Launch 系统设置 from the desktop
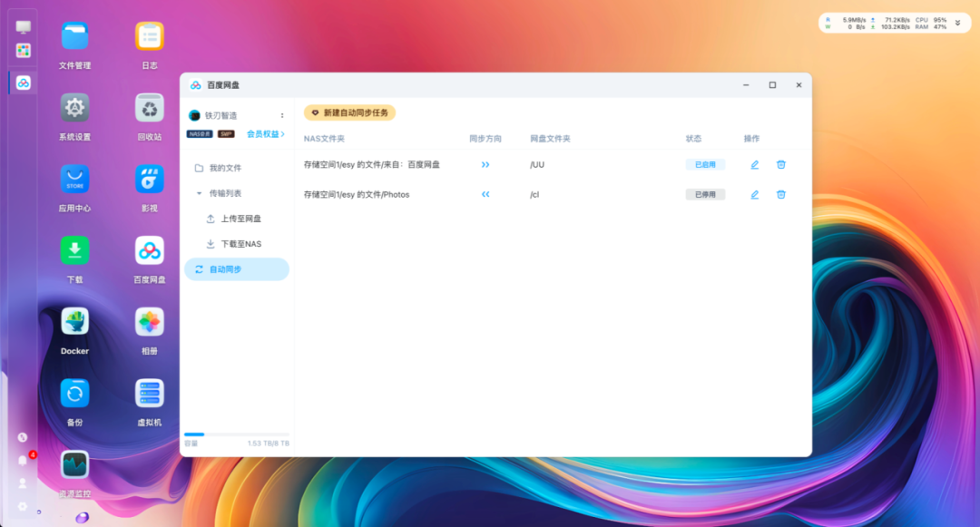Viewport: 980px width, 527px height. click(74, 107)
